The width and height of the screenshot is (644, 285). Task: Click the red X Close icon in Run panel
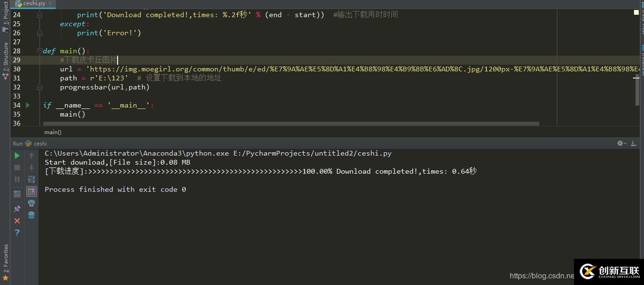17,221
